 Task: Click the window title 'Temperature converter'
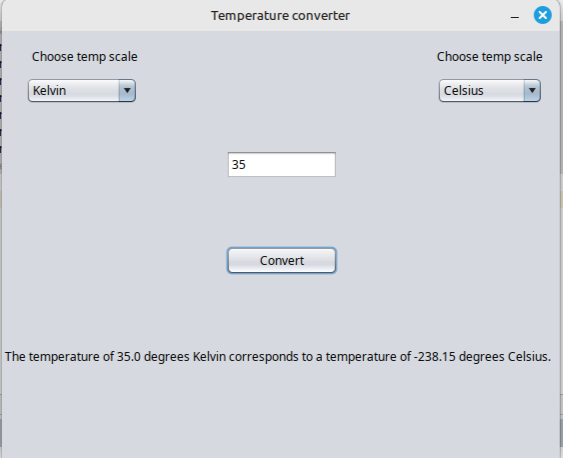tap(280, 15)
